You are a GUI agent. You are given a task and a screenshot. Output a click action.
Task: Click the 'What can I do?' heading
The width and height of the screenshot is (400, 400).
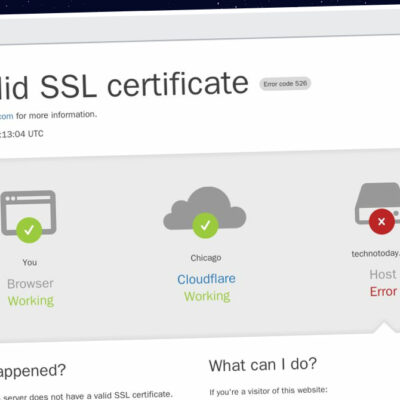pos(263,365)
